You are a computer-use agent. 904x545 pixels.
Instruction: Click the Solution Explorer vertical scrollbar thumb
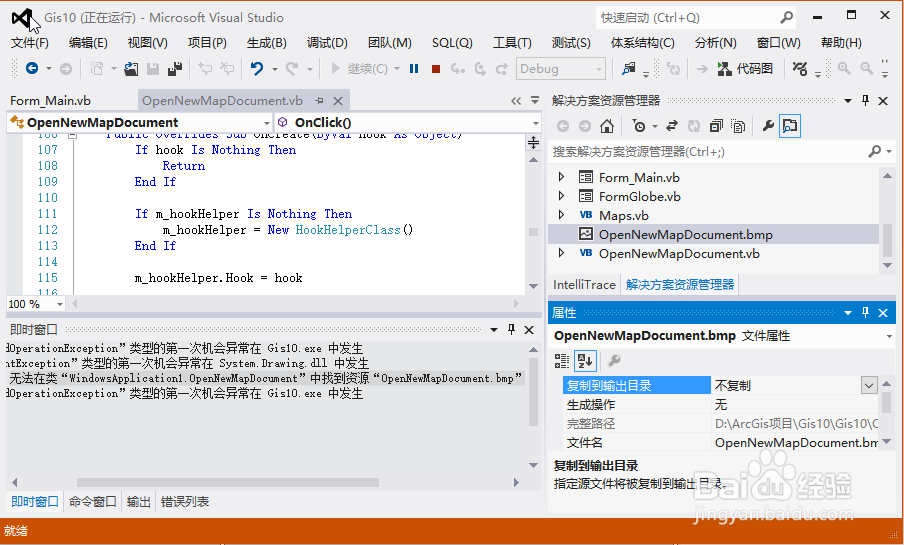coord(887,240)
